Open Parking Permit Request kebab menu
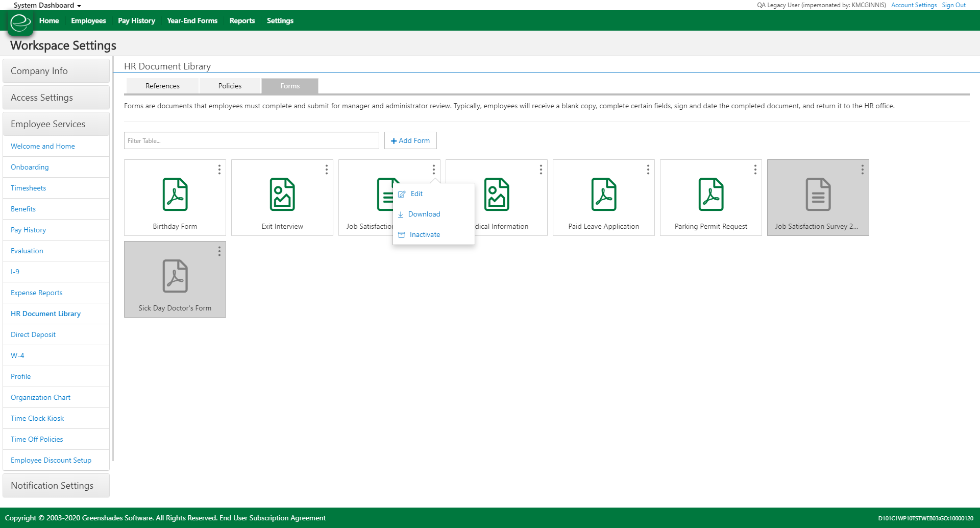This screenshot has height=528, width=980. coord(755,170)
